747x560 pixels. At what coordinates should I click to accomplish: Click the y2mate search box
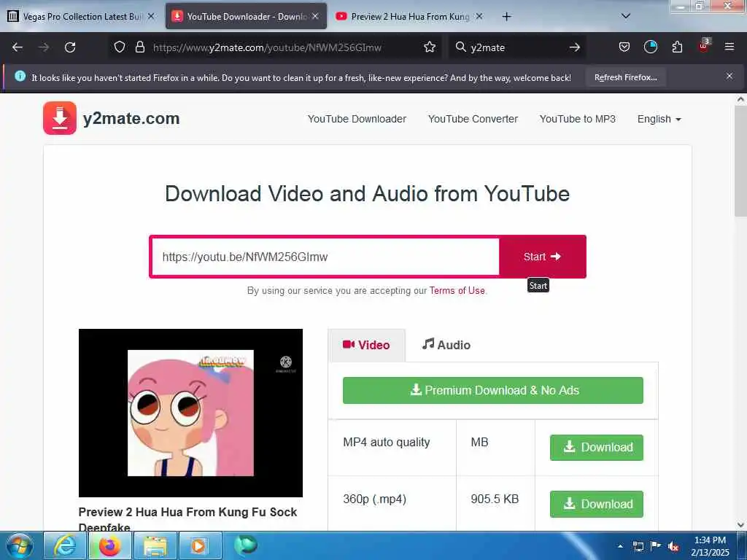[x=517, y=47]
